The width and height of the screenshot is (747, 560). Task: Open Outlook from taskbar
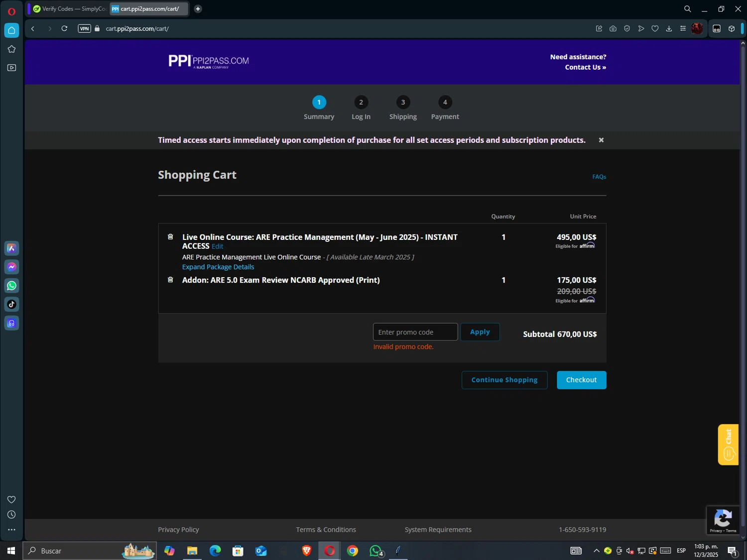pos(261,551)
